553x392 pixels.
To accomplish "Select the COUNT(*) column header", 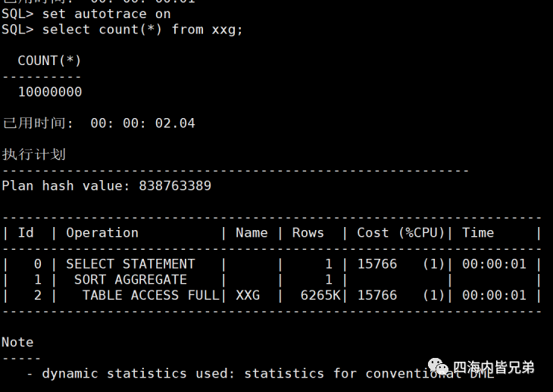I will tap(50, 61).
